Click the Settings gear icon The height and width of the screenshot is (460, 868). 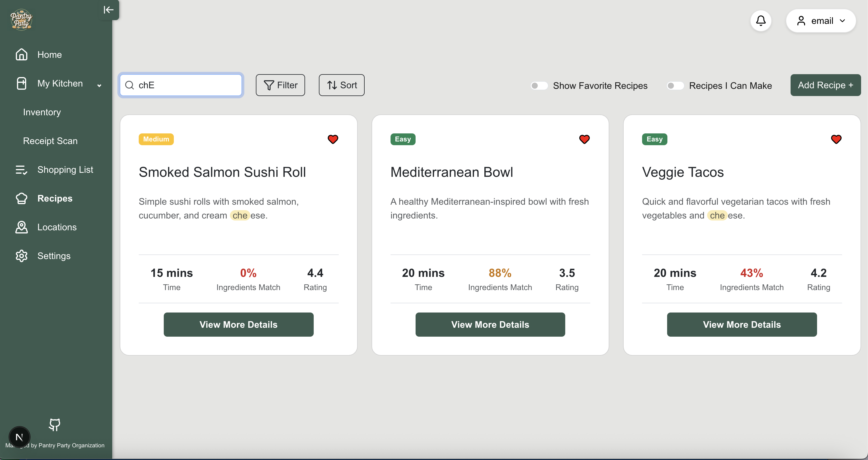pyautogui.click(x=22, y=256)
